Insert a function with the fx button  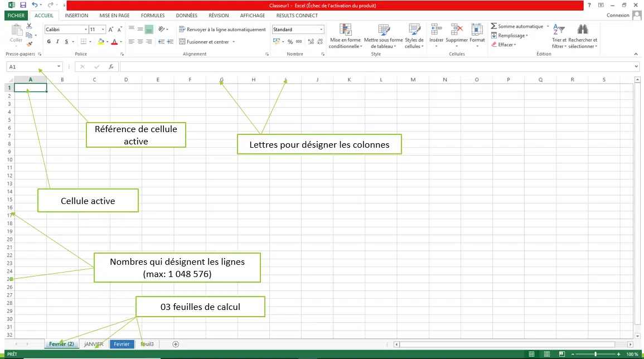click(111, 66)
